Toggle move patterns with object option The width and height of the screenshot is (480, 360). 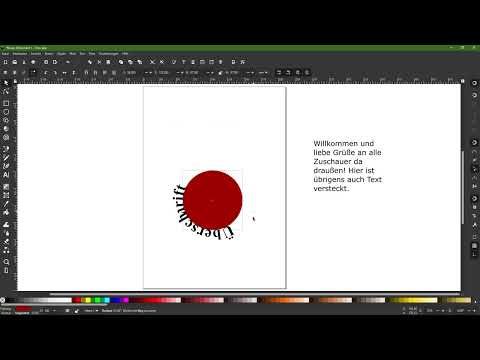point(307,72)
